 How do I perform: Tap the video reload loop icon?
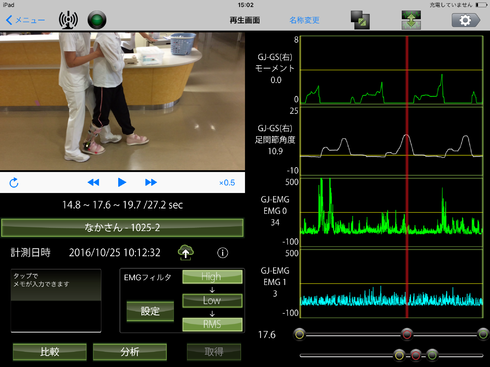tap(14, 183)
